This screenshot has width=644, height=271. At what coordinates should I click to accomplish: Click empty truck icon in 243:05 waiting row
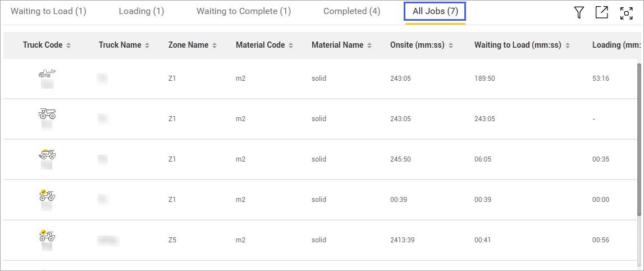[47, 114]
